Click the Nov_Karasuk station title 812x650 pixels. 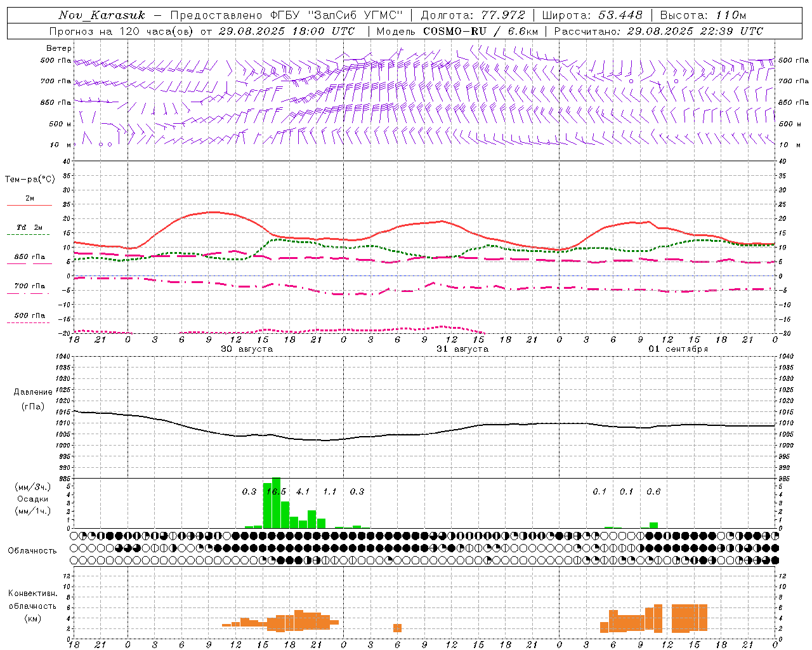pos(101,15)
